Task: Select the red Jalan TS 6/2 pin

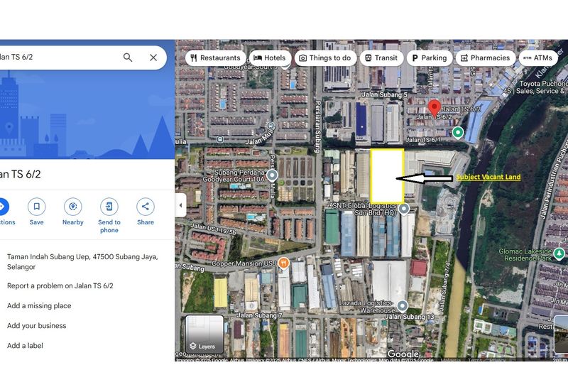Action: [435, 109]
